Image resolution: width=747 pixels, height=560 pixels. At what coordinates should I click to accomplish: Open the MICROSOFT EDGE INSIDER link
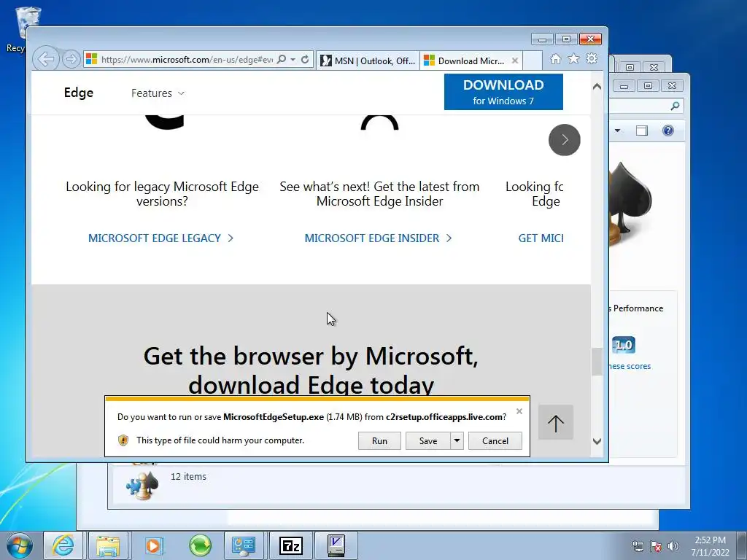coord(378,238)
